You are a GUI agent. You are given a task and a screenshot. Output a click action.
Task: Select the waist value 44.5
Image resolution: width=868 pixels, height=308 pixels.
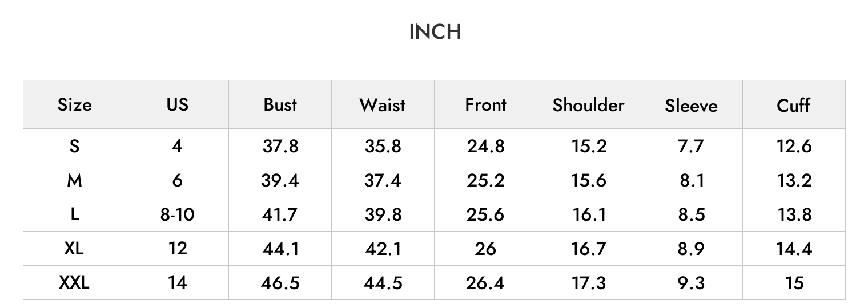(383, 283)
